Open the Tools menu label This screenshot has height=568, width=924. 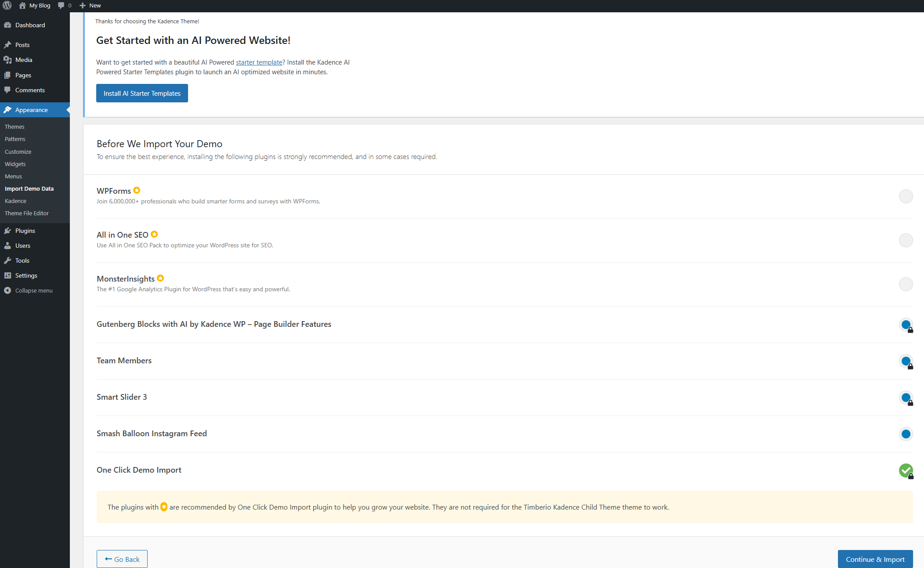(22, 260)
